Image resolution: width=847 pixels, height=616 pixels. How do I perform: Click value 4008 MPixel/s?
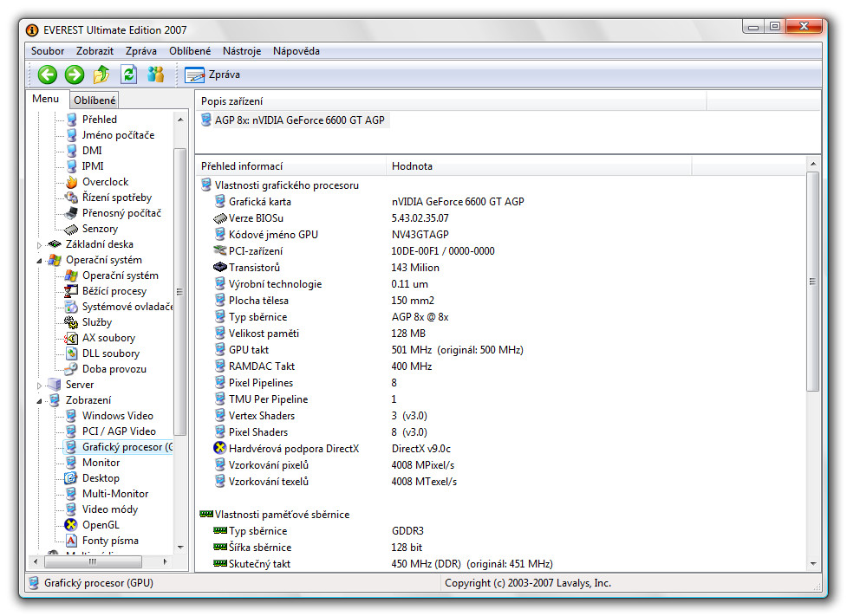point(423,465)
